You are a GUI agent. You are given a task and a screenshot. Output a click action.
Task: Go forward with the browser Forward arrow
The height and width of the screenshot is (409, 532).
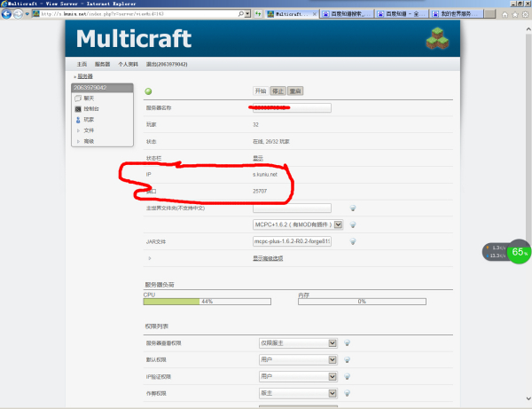18,14
